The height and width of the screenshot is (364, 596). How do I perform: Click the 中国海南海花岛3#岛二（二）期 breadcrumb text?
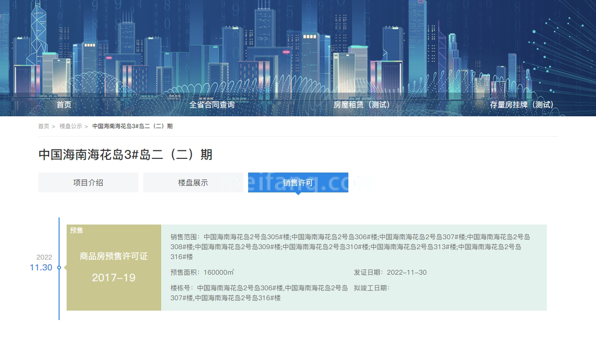click(132, 126)
